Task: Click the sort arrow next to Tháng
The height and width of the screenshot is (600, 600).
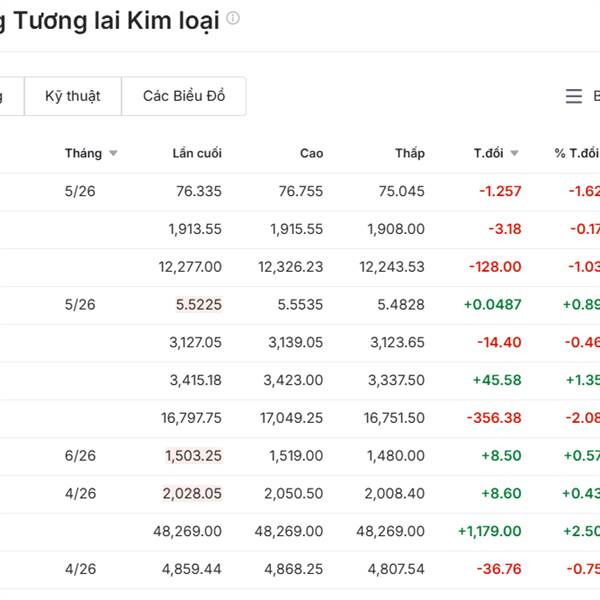Action: (x=113, y=153)
